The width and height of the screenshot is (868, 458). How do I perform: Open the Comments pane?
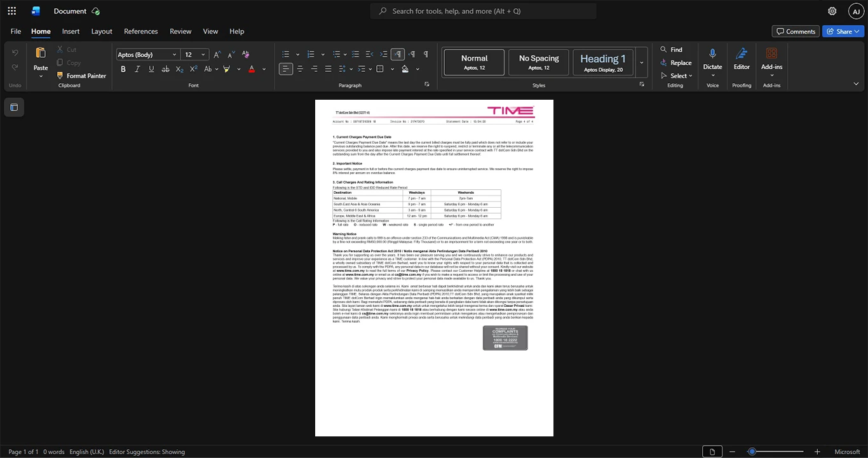click(x=795, y=31)
